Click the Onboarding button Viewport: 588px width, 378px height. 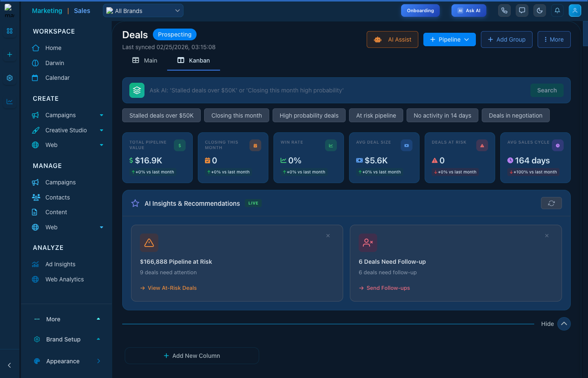(420, 10)
